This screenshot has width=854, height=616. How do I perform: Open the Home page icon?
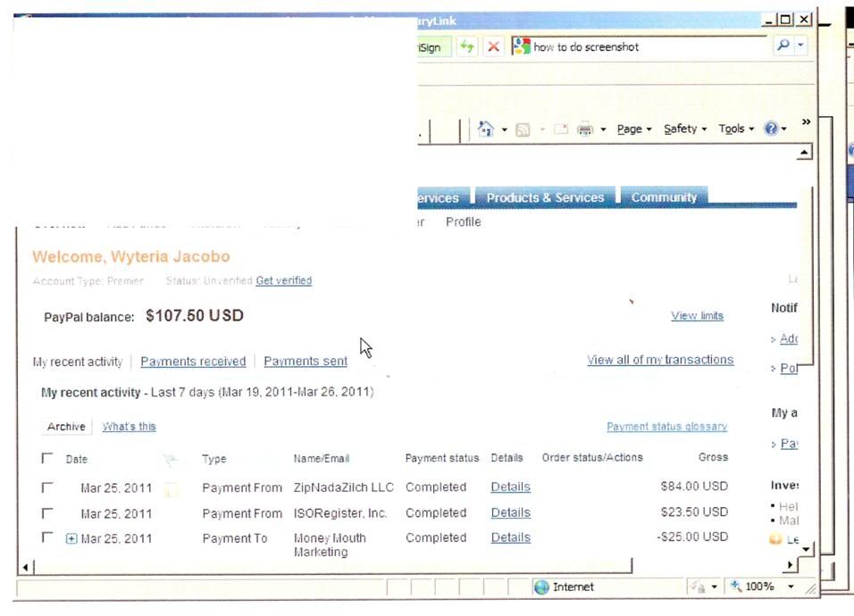click(485, 129)
